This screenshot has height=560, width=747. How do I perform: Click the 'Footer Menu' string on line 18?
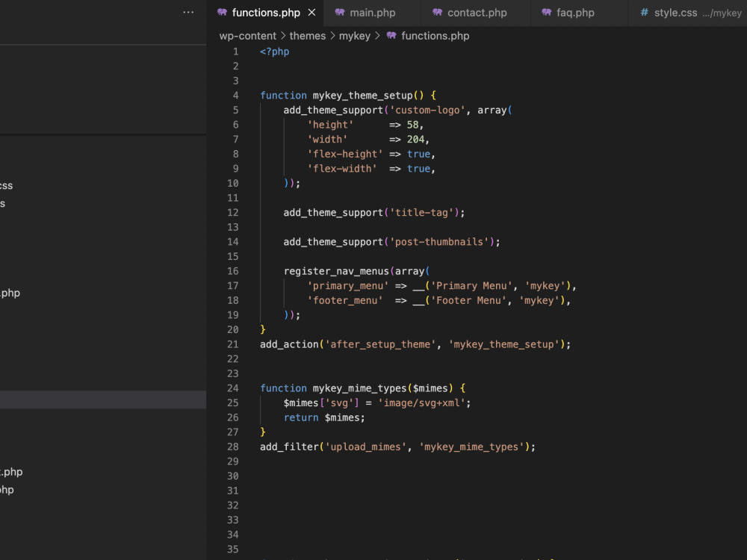point(468,300)
